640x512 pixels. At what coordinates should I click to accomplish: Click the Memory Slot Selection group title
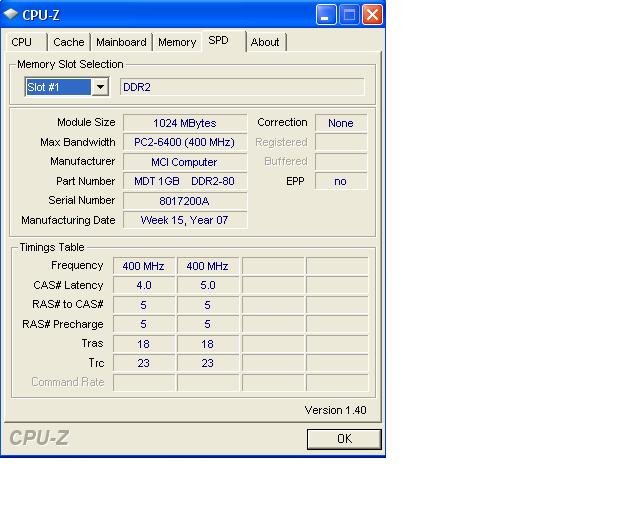70,64
